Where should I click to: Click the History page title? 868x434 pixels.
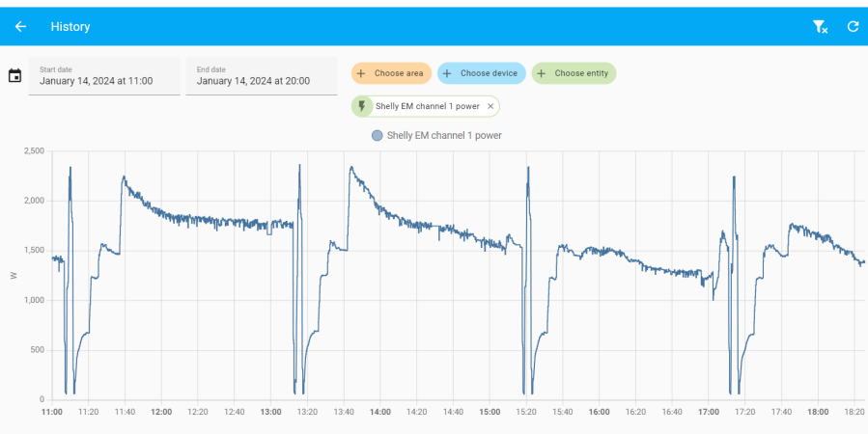tap(70, 27)
